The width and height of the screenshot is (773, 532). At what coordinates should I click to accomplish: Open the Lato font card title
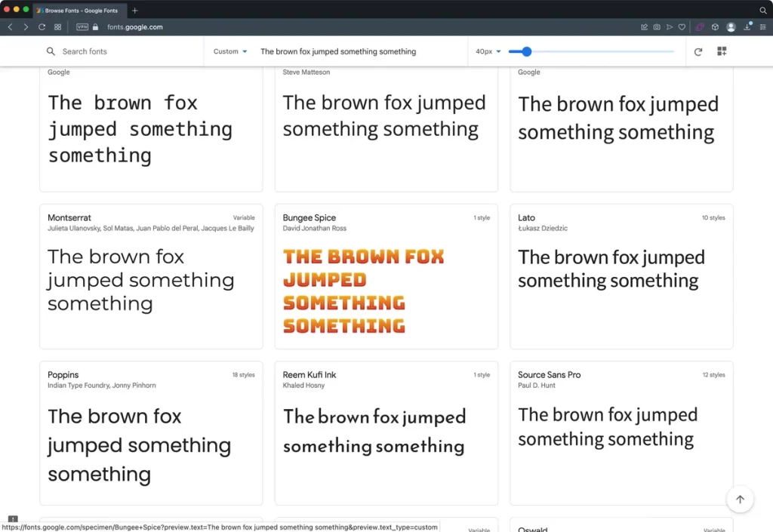(526, 218)
